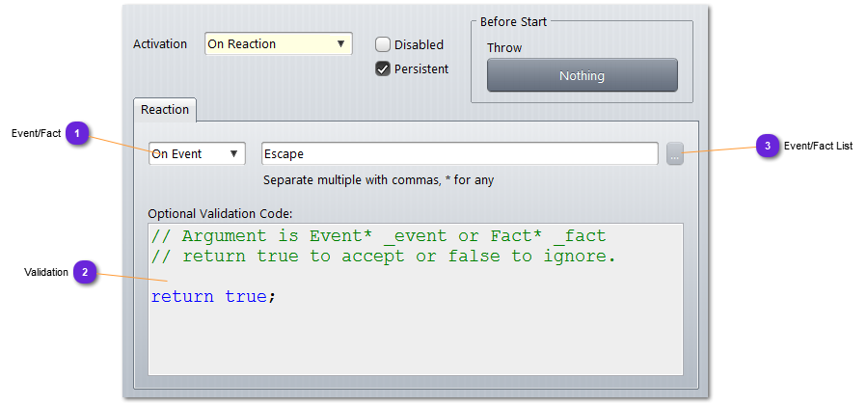Place cursor on 'return true;' code line

[213, 297]
